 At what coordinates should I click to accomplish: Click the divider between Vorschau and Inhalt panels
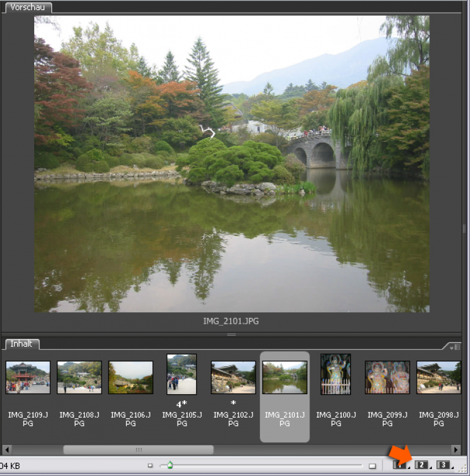232,334
